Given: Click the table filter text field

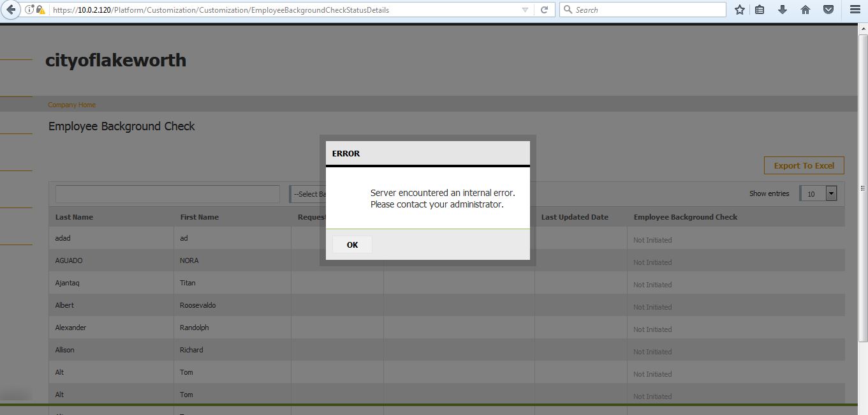Looking at the screenshot, I should click(x=167, y=194).
